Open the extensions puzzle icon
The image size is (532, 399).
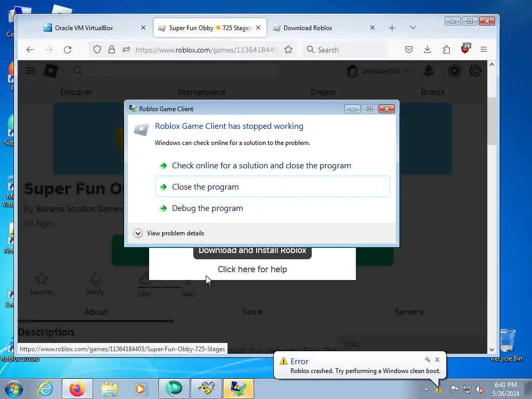[446, 49]
